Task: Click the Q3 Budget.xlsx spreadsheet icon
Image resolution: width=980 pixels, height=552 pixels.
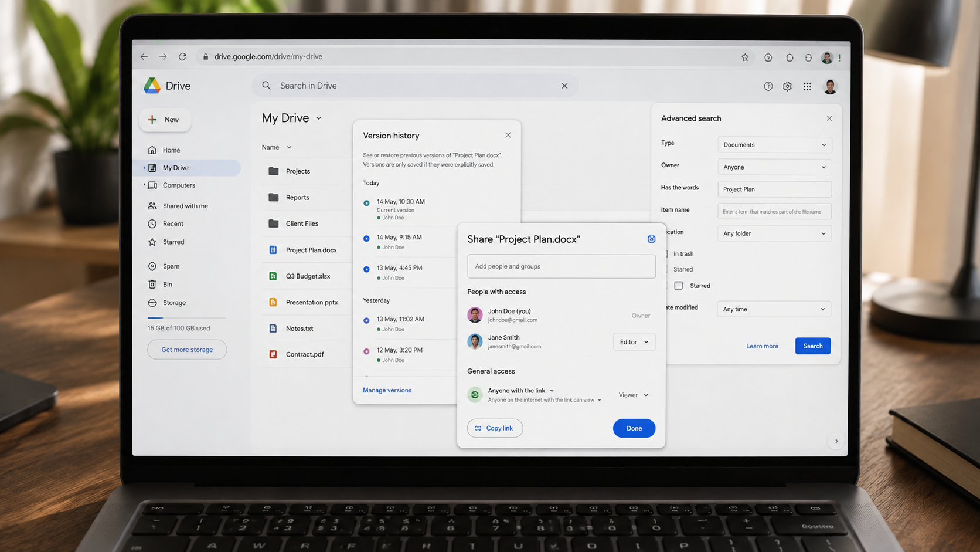Action: coord(273,276)
